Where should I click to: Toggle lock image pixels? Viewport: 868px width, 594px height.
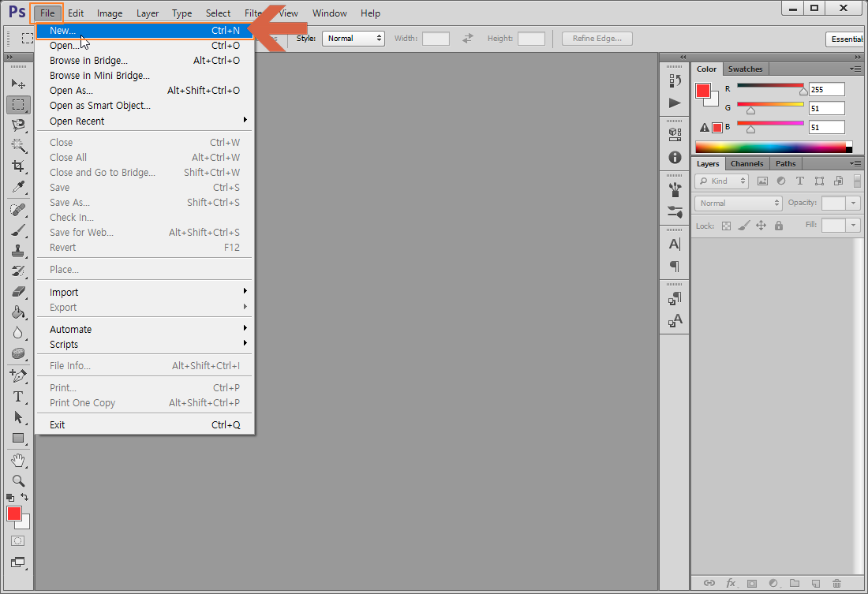(744, 226)
